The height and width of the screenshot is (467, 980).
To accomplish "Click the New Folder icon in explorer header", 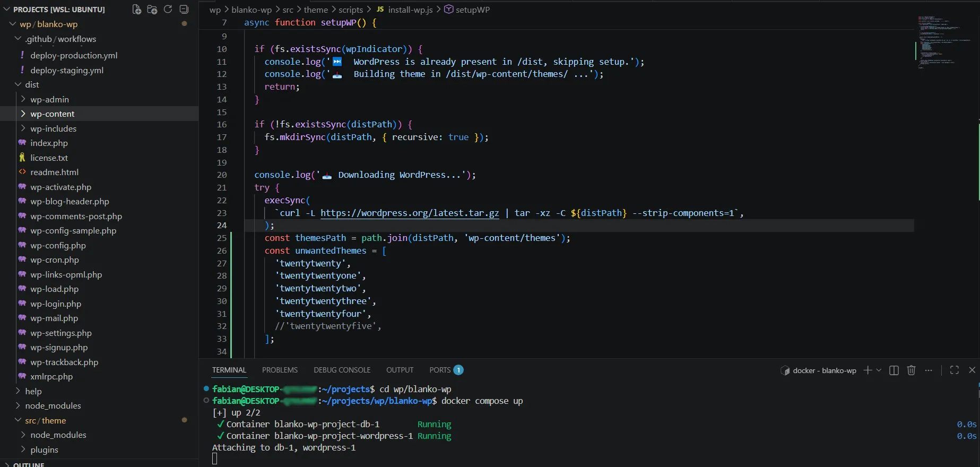I will pos(152,10).
